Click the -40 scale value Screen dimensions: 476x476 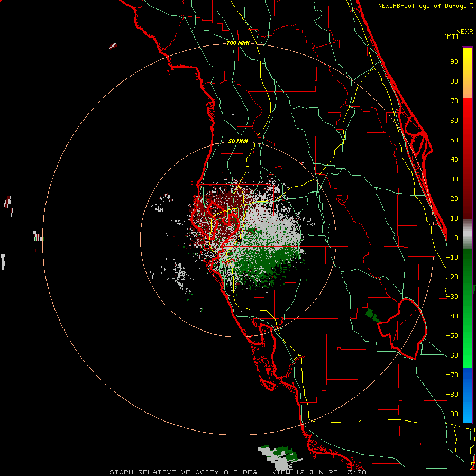coord(452,316)
